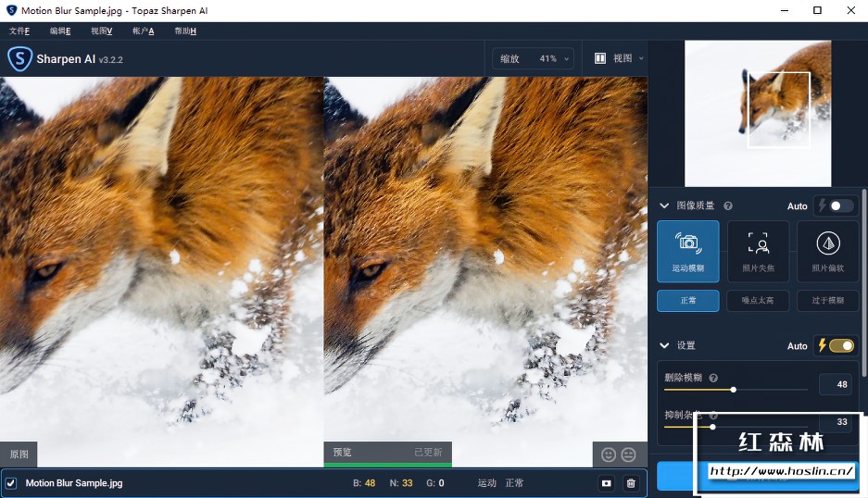Click the help icon next to 删除模糊
The height and width of the screenshot is (498, 868).
pos(713,378)
